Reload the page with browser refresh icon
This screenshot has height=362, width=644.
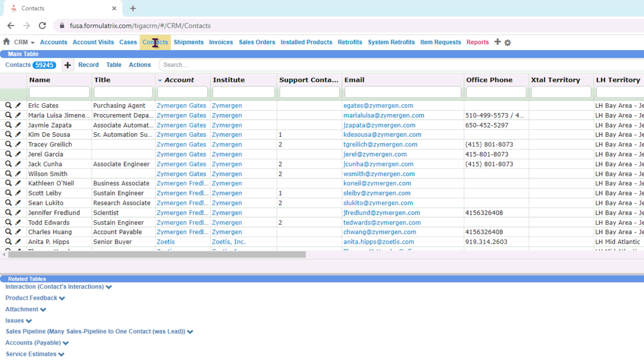pyautogui.click(x=42, y=26)
